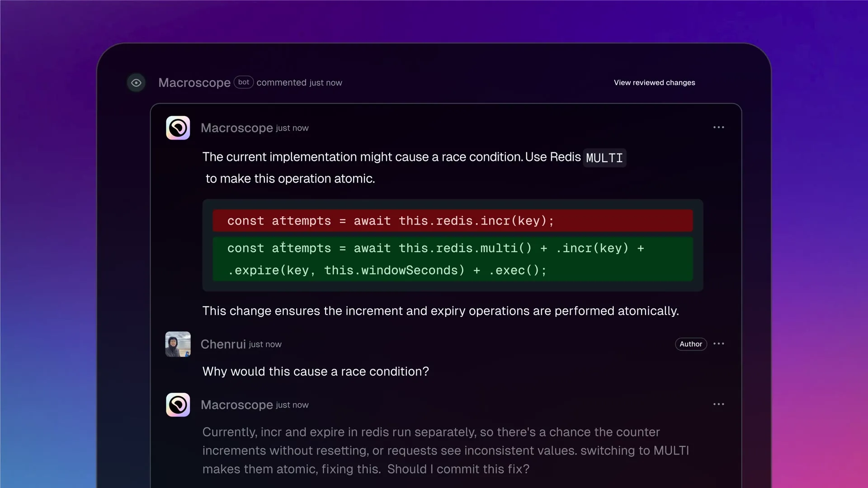Screen dimensions: 868x488
Task: Select the Macroscope bot username in the header
Action: [194, 82]
